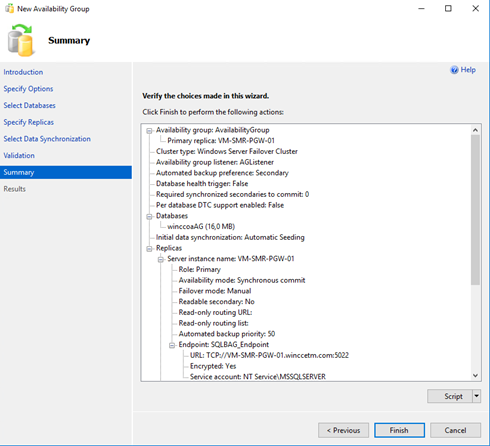Click the title bar availability group icon
This screenshot has height=446, width=490.
[x=10, y=8]
